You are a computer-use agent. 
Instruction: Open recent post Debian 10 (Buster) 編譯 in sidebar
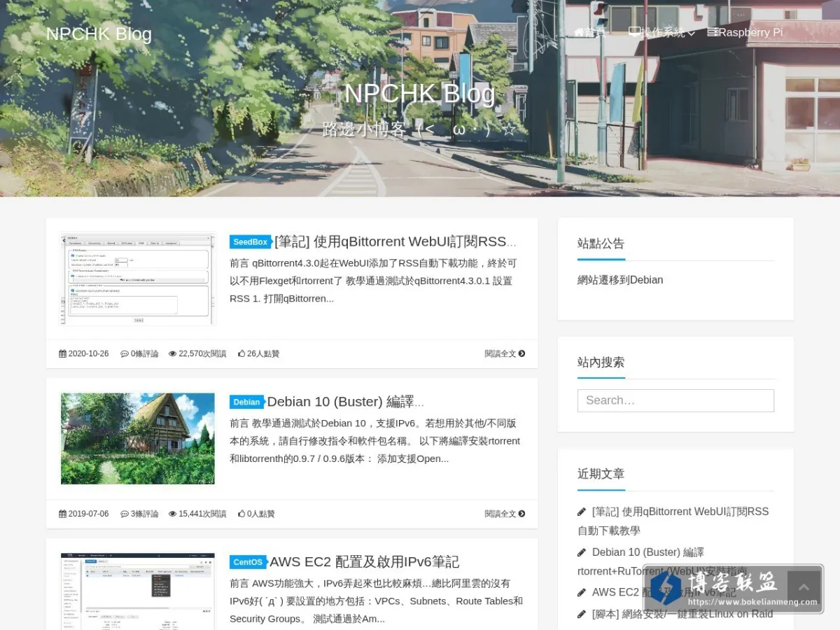662,561
